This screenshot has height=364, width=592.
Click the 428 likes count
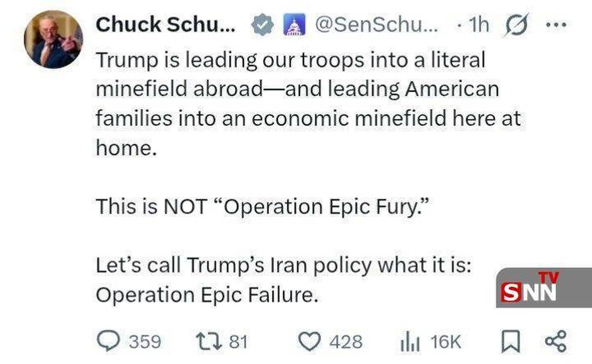347,341
